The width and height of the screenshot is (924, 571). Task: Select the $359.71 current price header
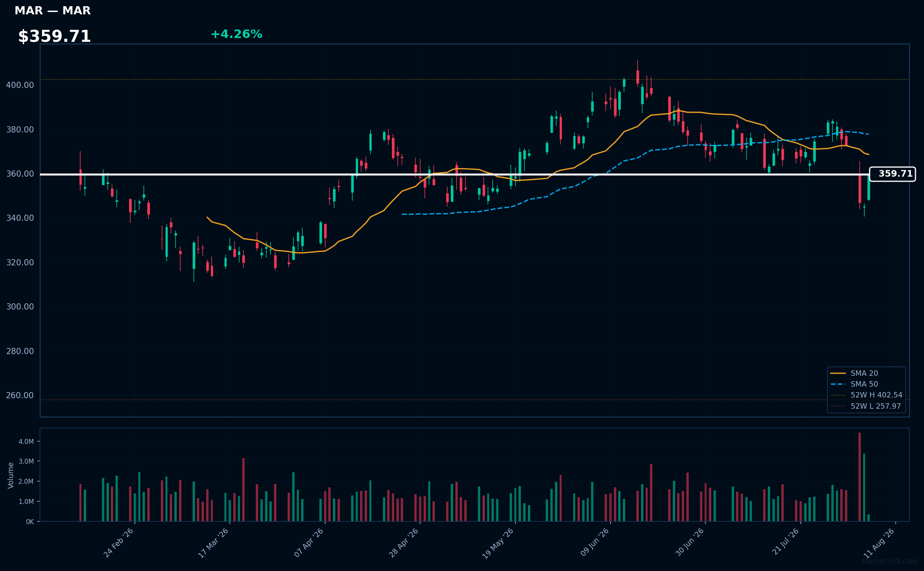54,36
